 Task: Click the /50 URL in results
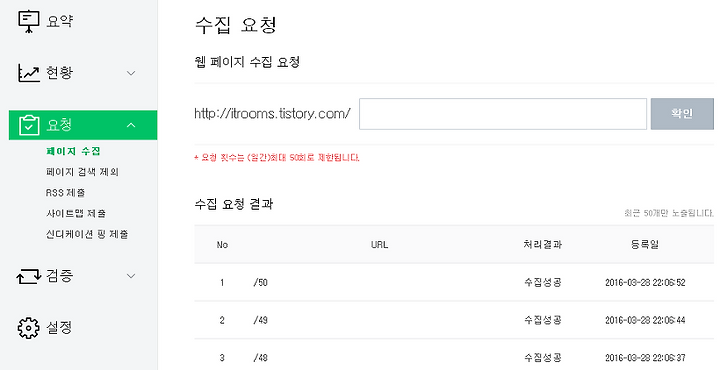click(260, 282)
